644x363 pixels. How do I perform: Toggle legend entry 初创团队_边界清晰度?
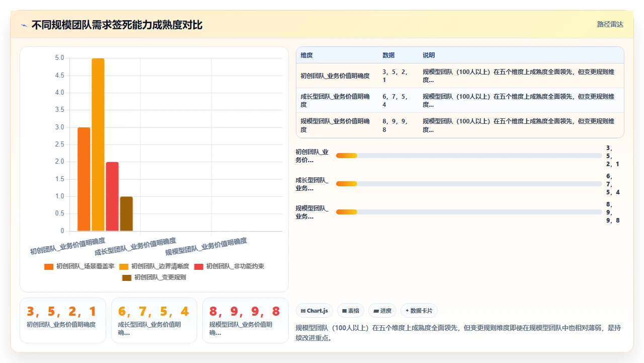154,266
